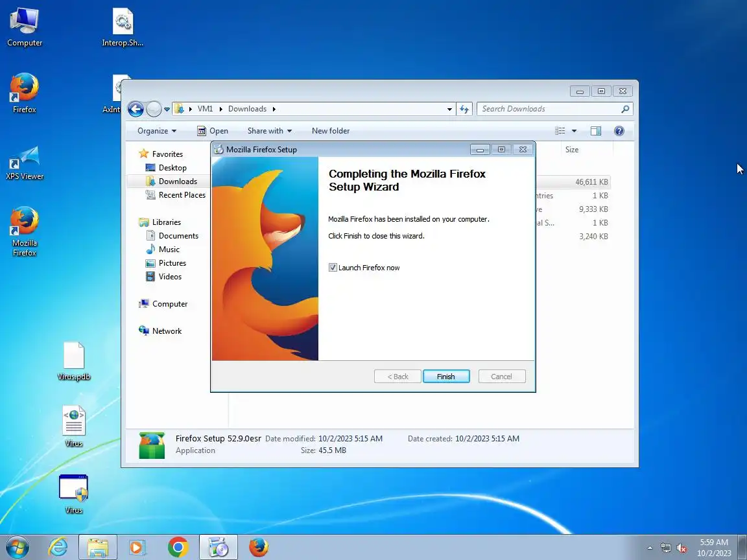Open the view options dropdown arrow
This screenshot has height=560, width=747.
click(574, 131)
